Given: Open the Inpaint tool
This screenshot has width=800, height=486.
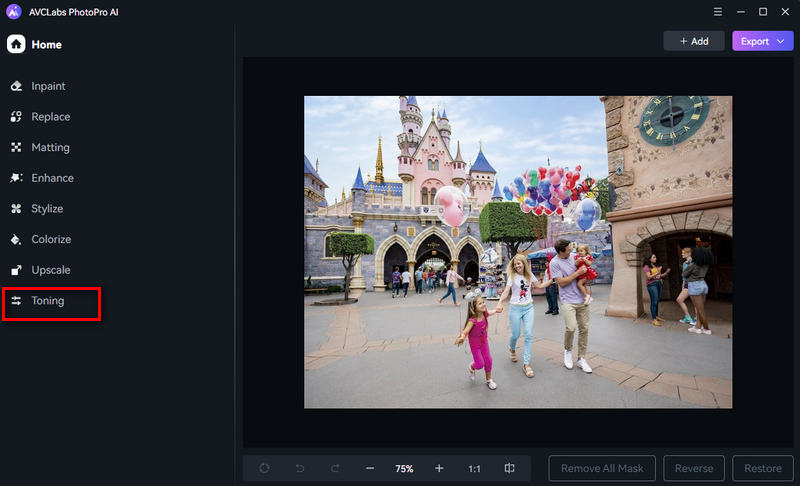Looking at the screenshot, I should tap(48, 86).
